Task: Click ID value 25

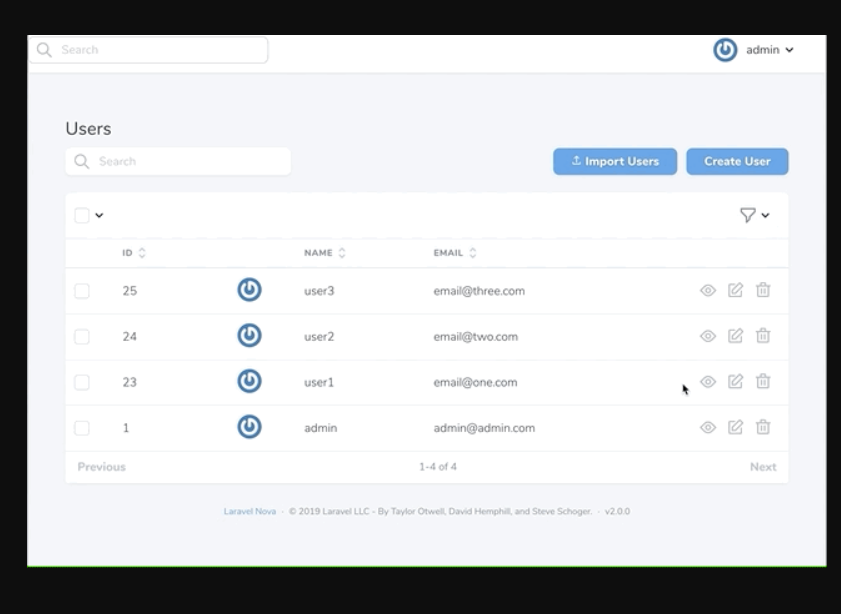Action: point(130,291)
